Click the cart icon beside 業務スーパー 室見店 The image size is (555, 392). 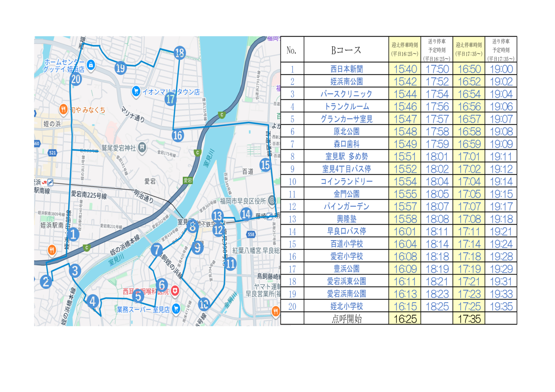[x=176, y=309]
